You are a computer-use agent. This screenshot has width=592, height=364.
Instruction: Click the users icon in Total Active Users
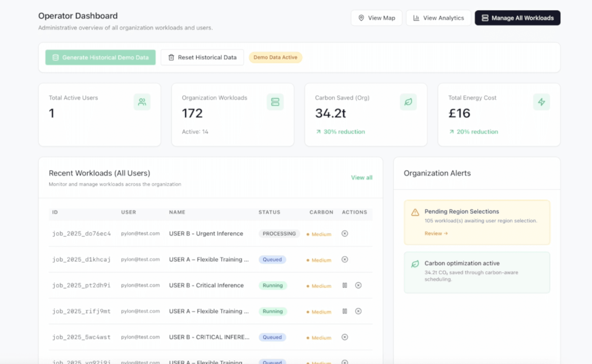tap(142, 102)
